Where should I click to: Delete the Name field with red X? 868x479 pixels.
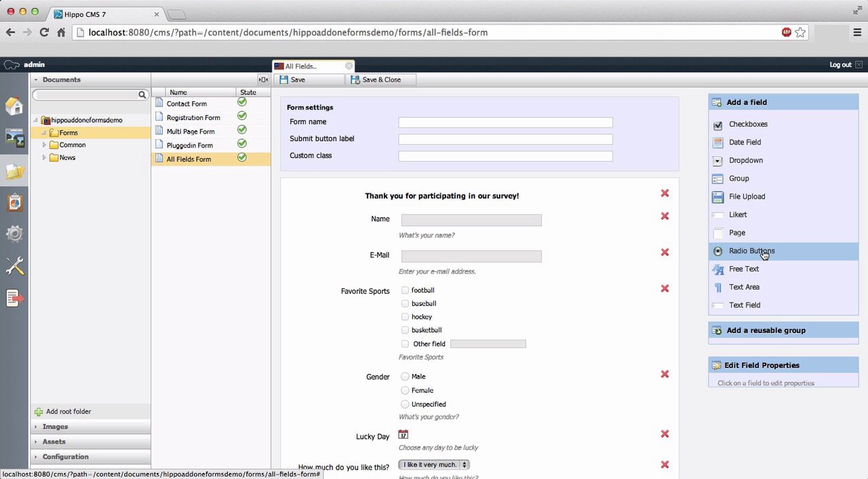tap(665, 216)
